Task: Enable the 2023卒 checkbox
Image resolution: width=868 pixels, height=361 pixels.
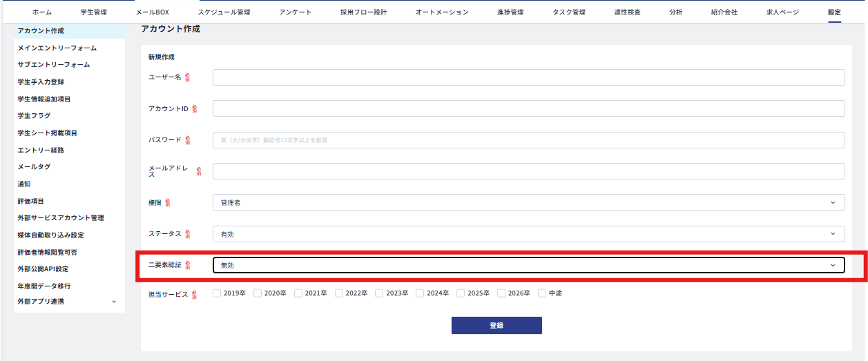Action: 379,293
